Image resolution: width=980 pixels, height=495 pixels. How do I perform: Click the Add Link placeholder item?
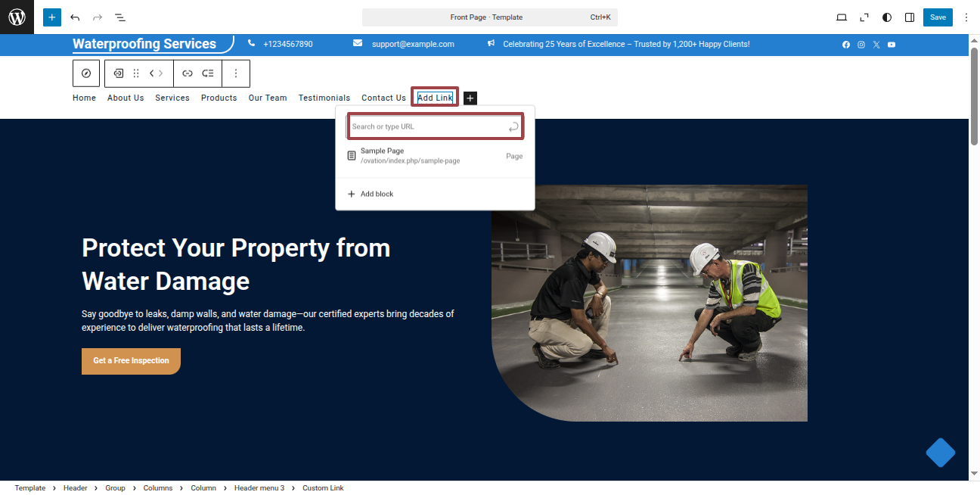tap(435, 98)
